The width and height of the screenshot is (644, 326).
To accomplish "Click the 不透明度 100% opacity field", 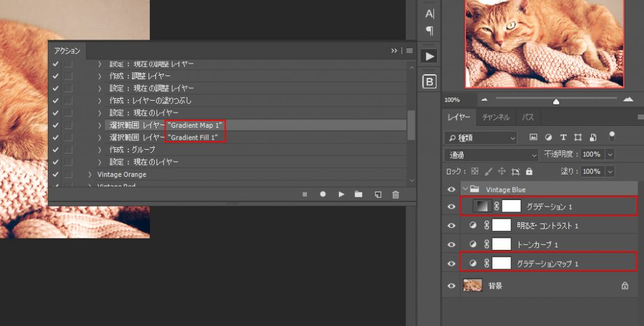I will [592, 155].
